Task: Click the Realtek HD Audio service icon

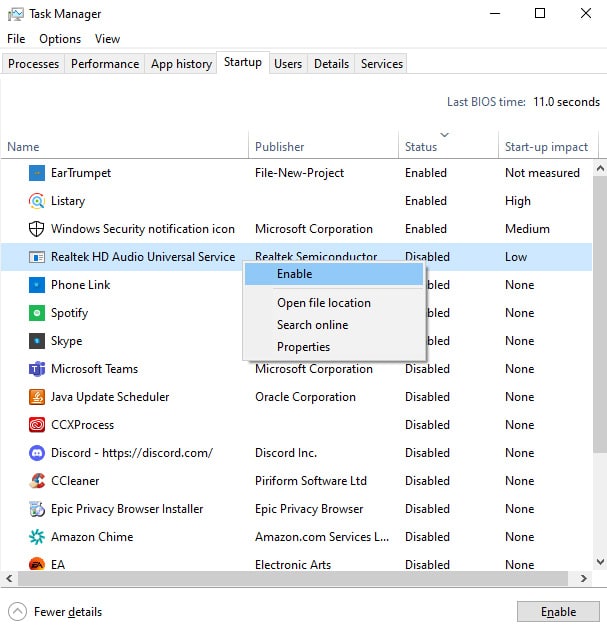Action: tap(37, 257)
